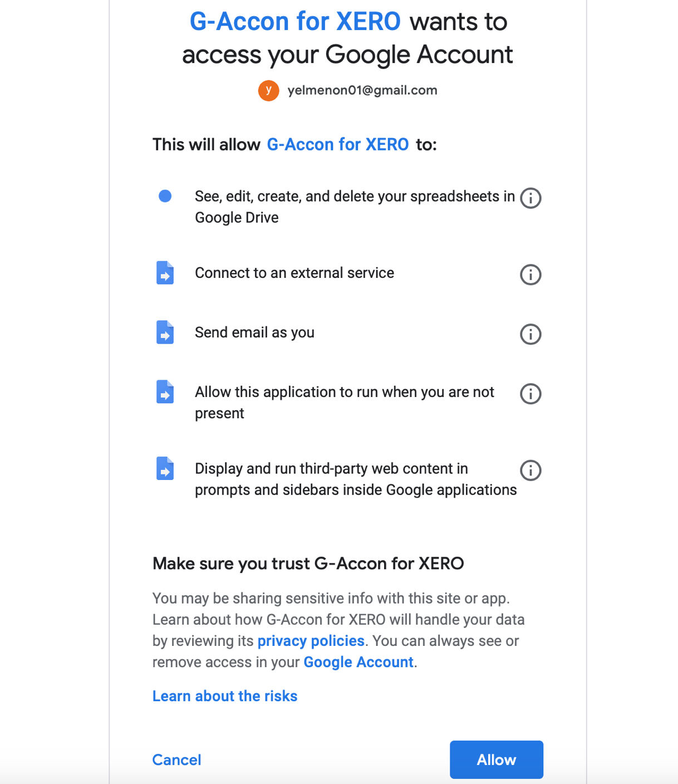Click the Apps Script icon beside Send email
Viewport: 678px width, 784px height.
[165, 332]
